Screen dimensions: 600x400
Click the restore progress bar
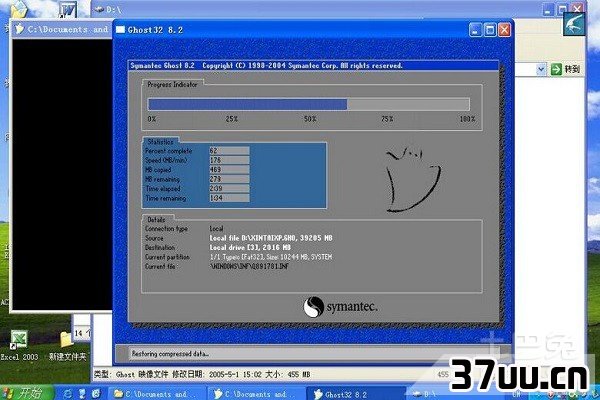pos(308,104)
